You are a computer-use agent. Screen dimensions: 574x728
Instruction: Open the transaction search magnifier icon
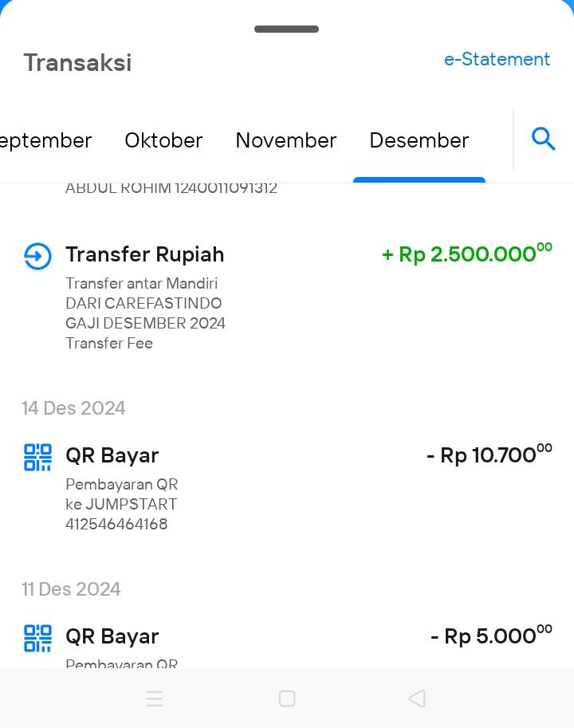(x=543, y=140)
